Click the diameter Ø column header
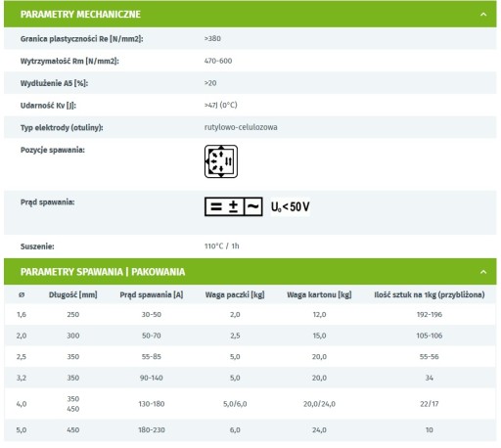Image resolution: width=501 pixels, height=448 pixels. pos(22,294)
